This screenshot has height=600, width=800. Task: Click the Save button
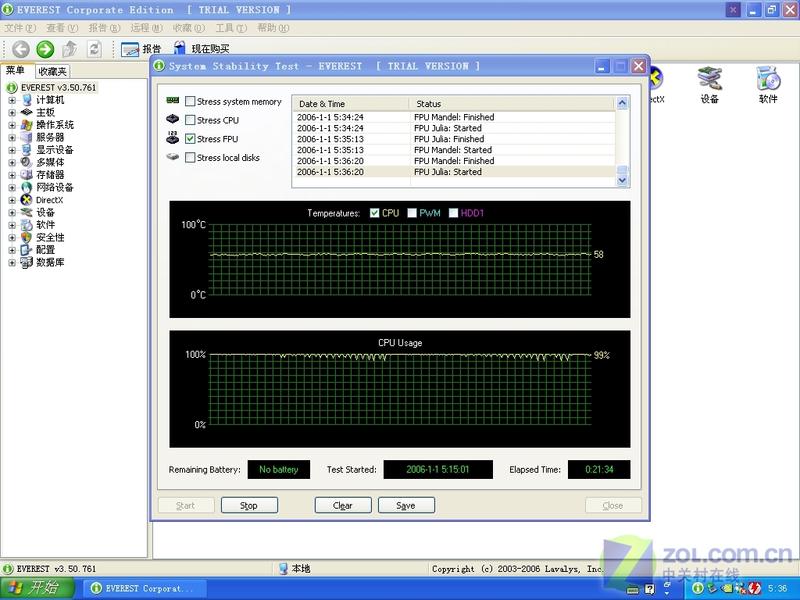coord(406,506)
